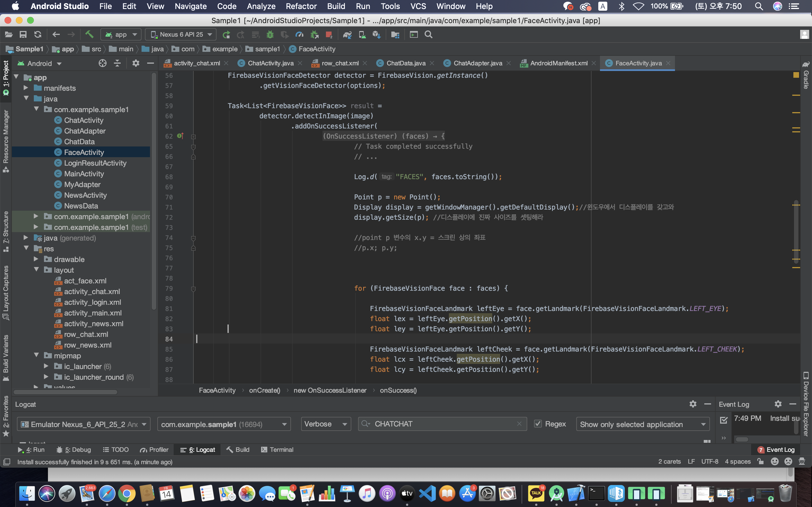
Task: Click the Make Project hammer icon
Action: pos(89,35)
